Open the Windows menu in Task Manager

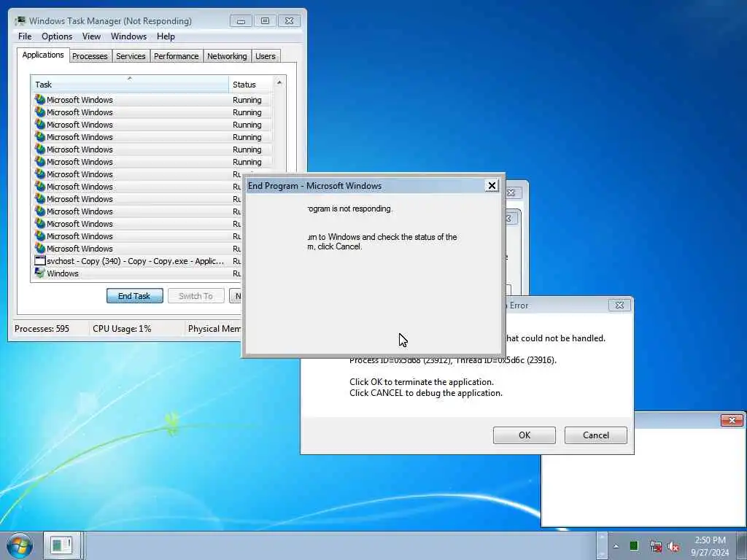[x=128, y=36]
